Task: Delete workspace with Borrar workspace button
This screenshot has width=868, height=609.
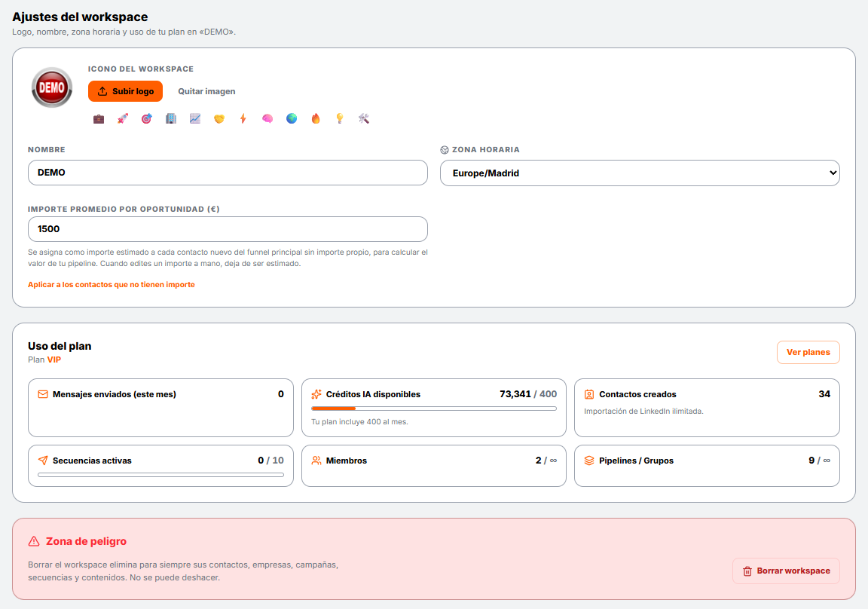Action: [786, 571]
